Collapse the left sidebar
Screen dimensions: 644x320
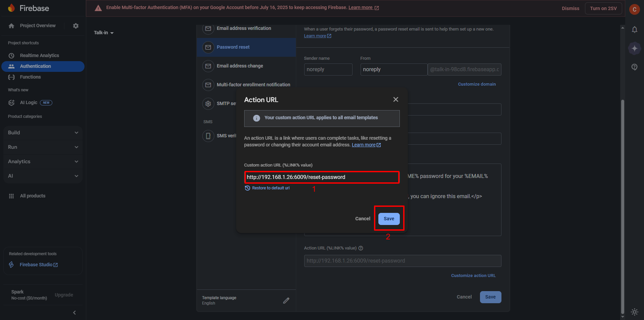[x=74, y=312]
